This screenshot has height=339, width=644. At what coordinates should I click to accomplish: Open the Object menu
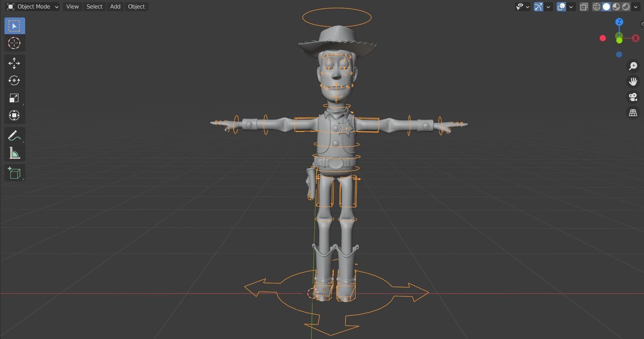coord(136,6)
